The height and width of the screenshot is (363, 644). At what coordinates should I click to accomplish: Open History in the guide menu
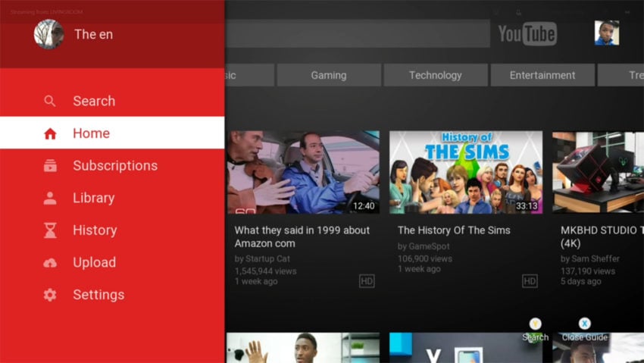tap(112, 230)
